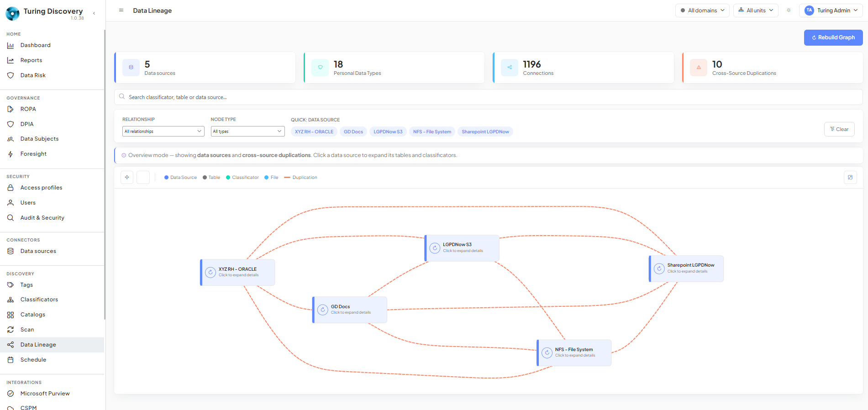Open the All domains dropdown
The image size is (868, 410).
tap(702, 11)
